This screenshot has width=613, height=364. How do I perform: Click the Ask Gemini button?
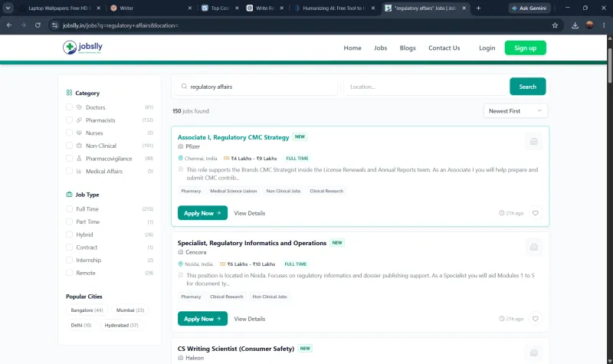pos(529,8)
